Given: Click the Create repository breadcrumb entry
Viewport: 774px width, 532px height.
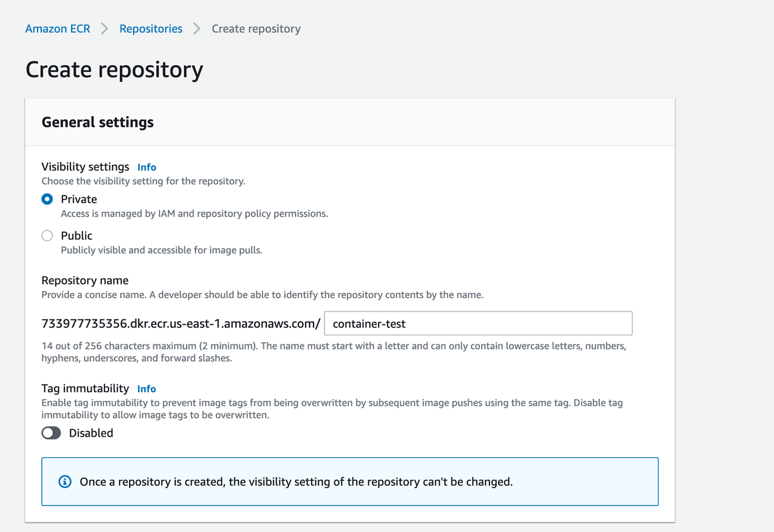Looking at the screenshot, I should tap(255, 28).
